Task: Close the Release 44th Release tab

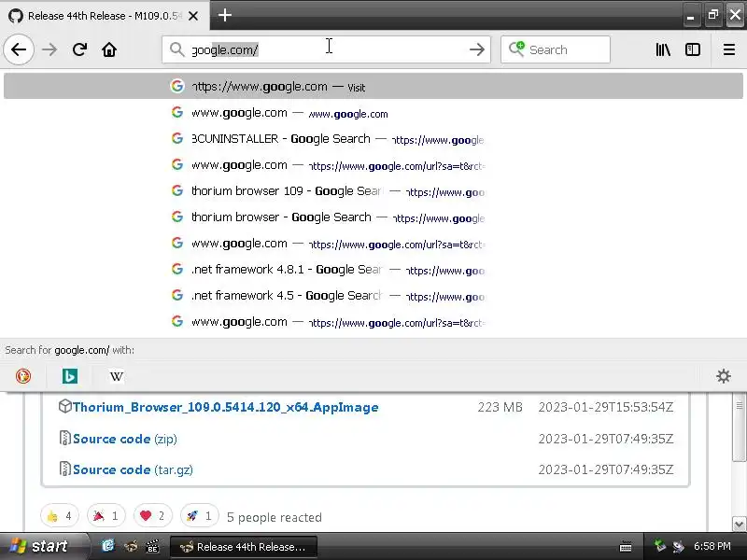Action: pos(193,16)
